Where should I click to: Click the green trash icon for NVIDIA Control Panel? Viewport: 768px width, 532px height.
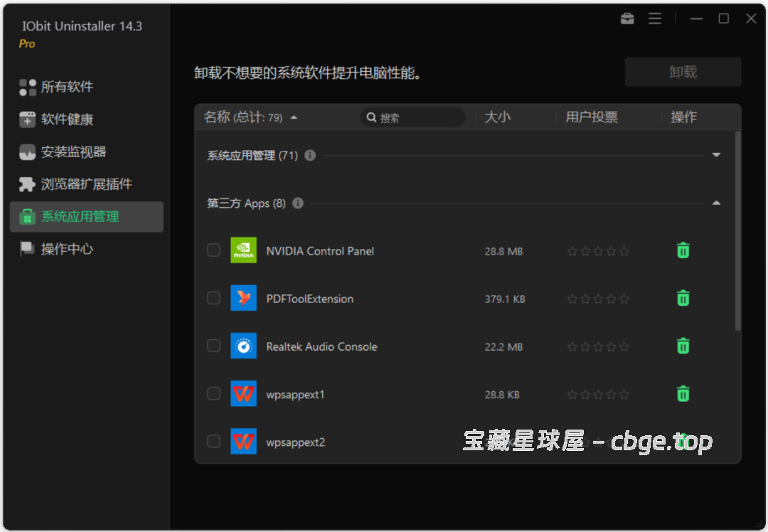click(x=683, y=250)
